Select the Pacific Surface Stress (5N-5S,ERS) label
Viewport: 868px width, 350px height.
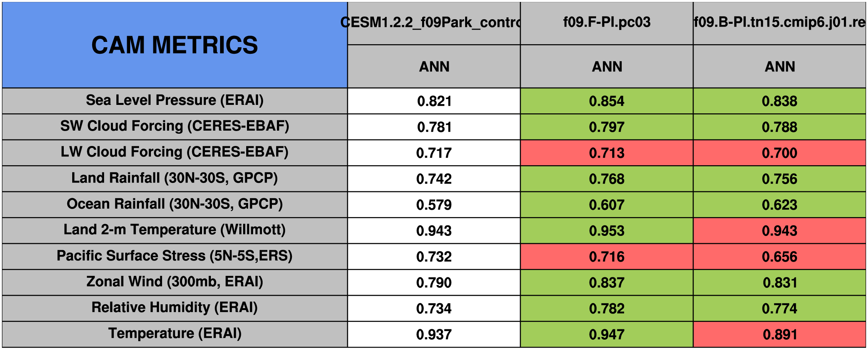point(174,256)
